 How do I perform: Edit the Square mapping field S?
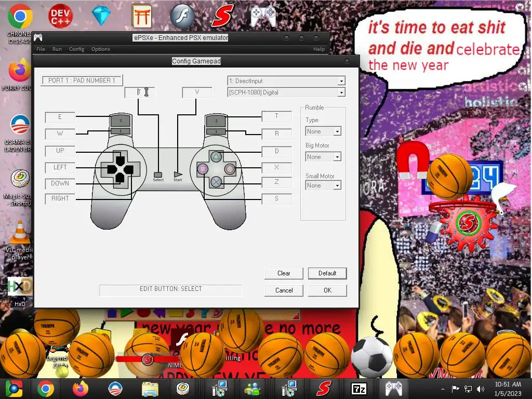click(276, 198)
